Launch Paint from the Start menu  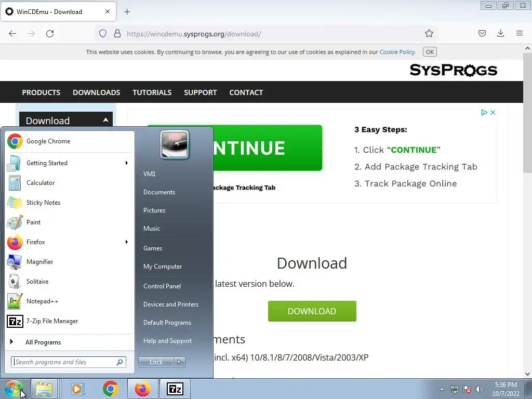70,222
